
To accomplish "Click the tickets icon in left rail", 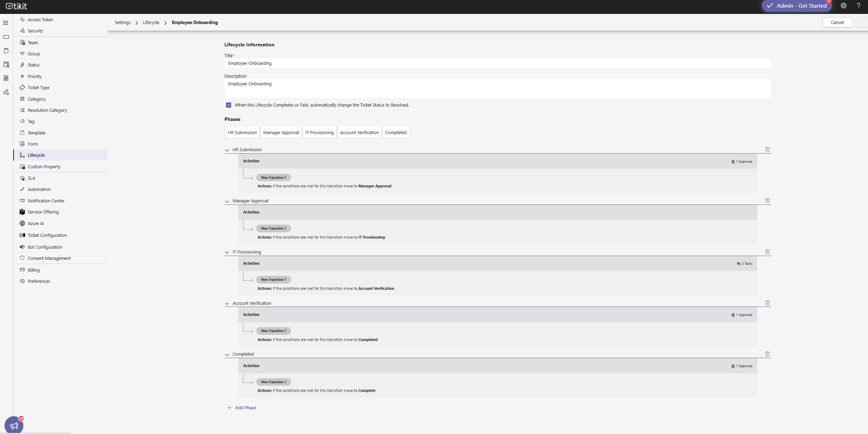I will [x=6, y=37].
